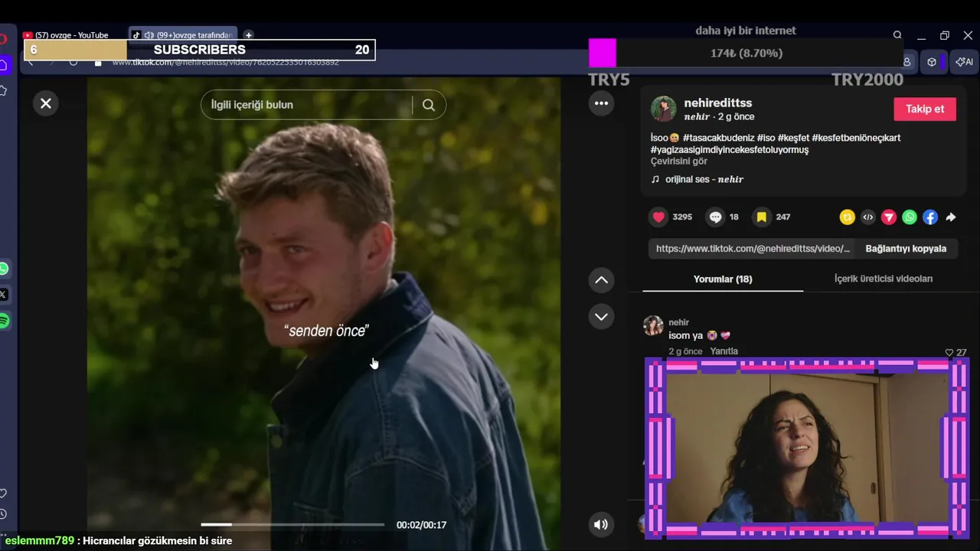980x551 pixels.
Task: Like nehir's comment with heart showing 27
Action: tap(949, 353)
